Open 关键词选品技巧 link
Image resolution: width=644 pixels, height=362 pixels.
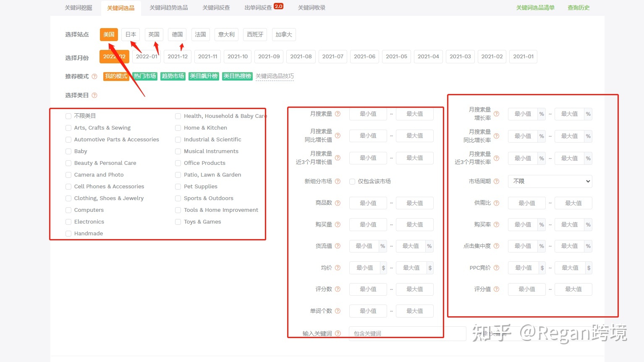tap(275, 76)
